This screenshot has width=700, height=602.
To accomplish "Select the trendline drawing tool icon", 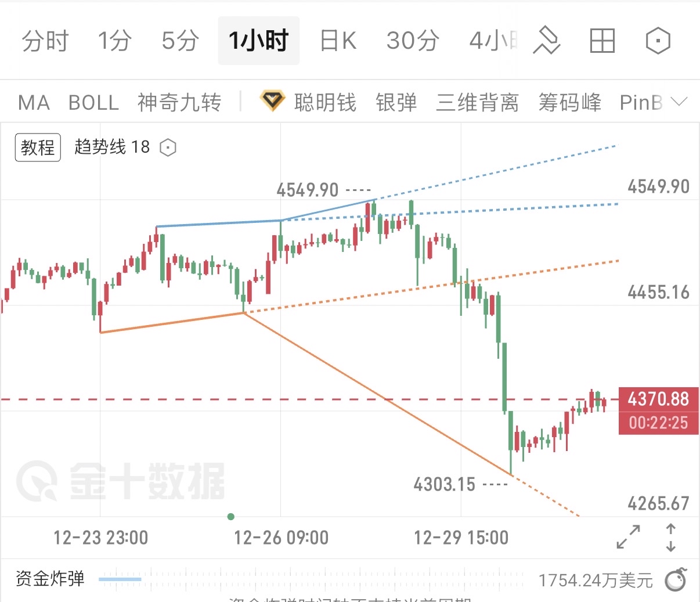I will pyautogui.click(x=546, y=41).
